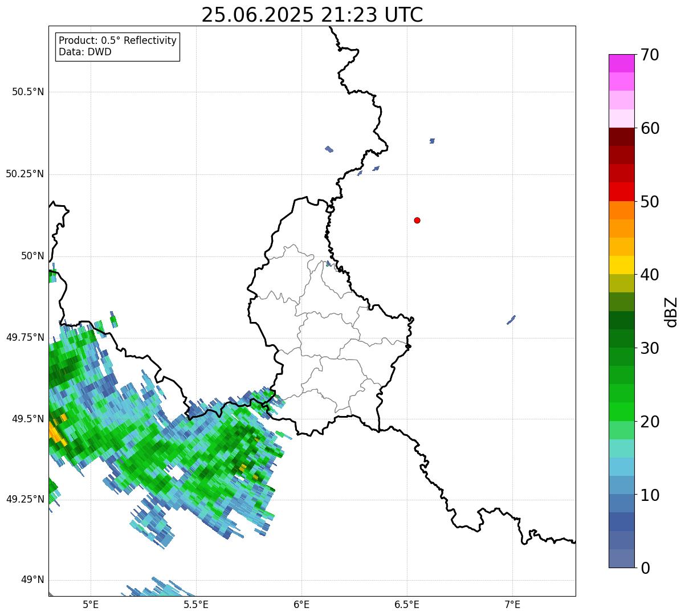The height and width of the screenshot is (616, 685).
Task: Click the 49.5°N latitude label
Action: pos(28,419)
